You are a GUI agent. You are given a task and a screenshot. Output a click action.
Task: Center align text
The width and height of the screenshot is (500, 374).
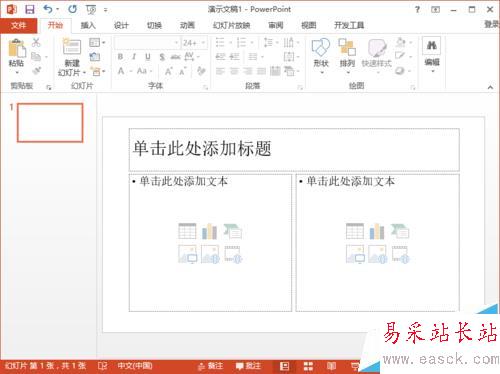234,71
